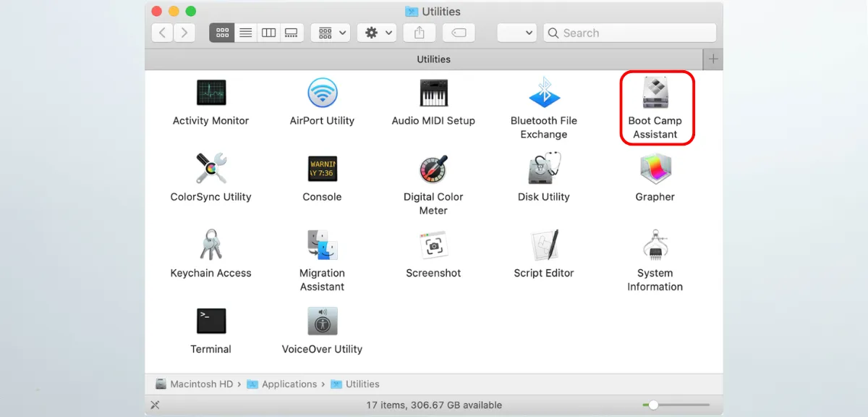Expand the item grouping dropdown
The width and height of the screenshot is (868, 417).
(331, 33)
